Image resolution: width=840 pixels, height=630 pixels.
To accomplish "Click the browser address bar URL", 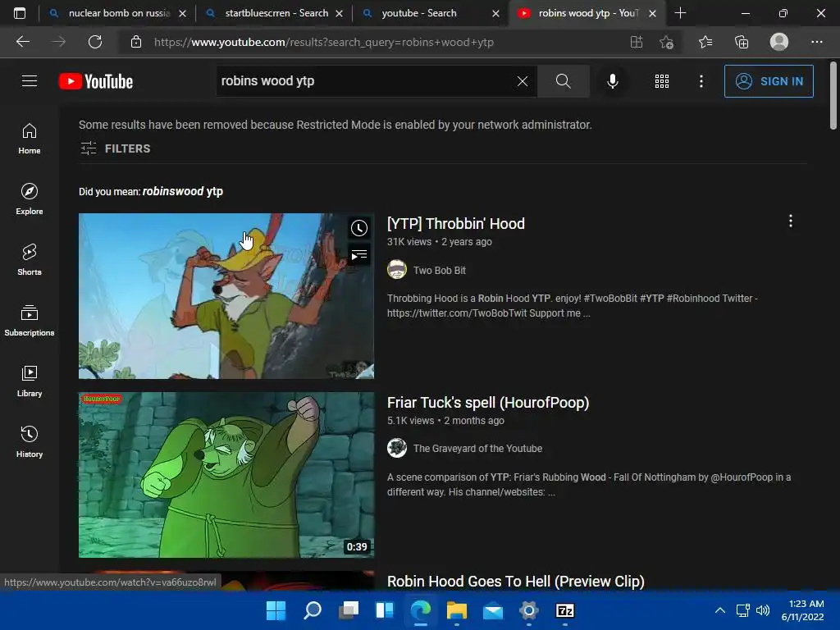I will point(323,43).
